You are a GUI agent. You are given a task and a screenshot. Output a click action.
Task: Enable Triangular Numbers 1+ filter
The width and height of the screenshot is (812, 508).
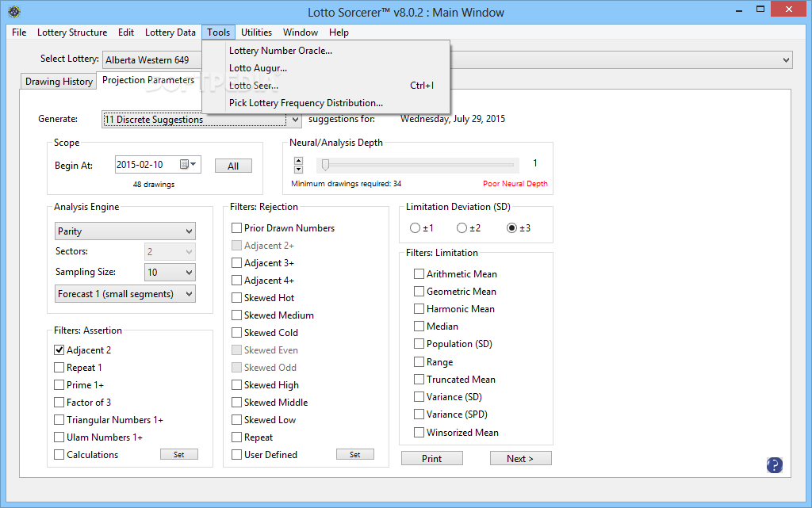click(x=59, y=420)
